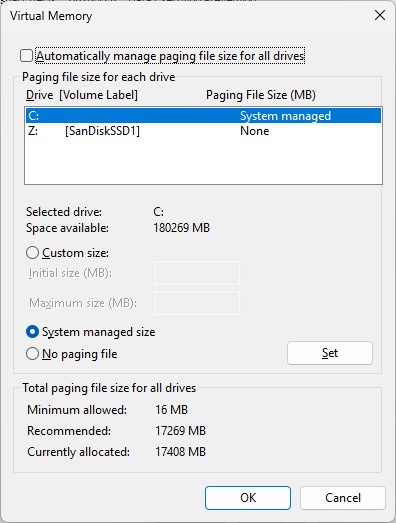396x523 pixels.
Task: Select the No paging file option
Action: coord(32,354)
